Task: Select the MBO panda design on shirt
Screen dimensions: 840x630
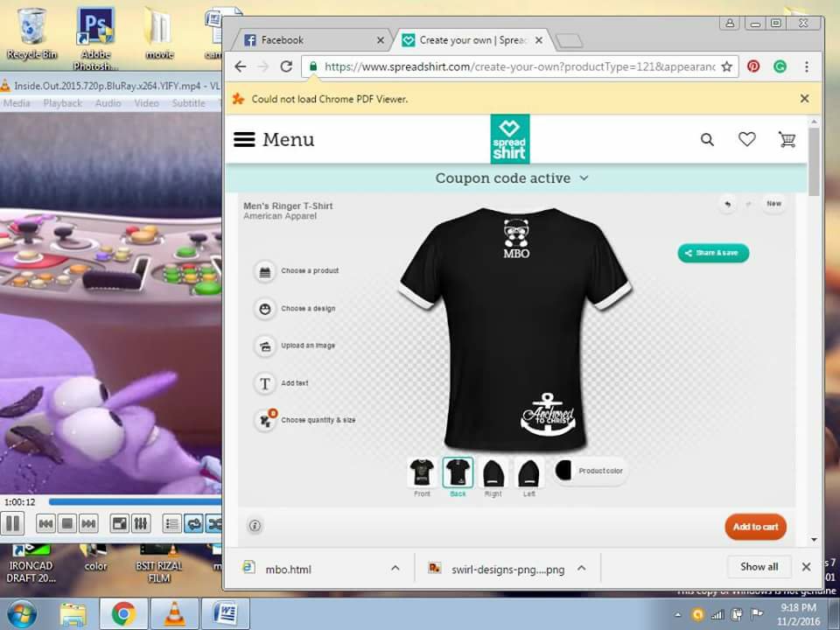Action: click(x=516, y=238)
